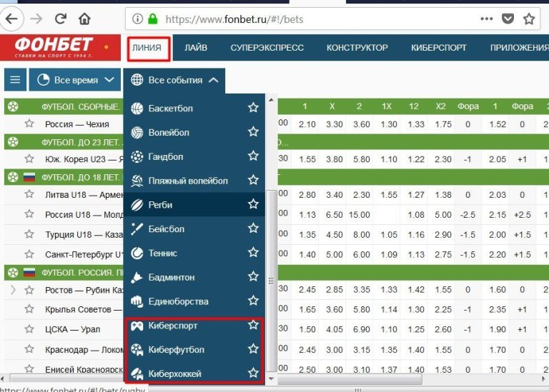Click the browser forward arrow
549x392 pixels.
tap(36, 19)
